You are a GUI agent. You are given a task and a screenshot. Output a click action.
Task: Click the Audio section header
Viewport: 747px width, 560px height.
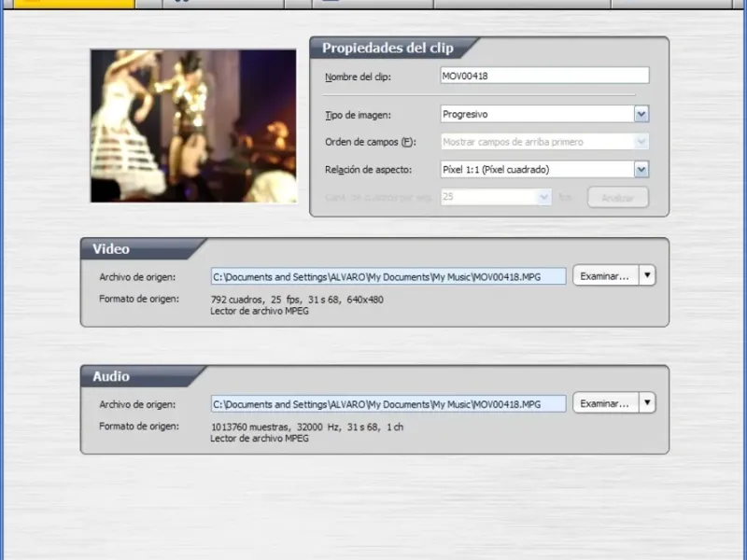pyautogui.click(x=111, y=376)
